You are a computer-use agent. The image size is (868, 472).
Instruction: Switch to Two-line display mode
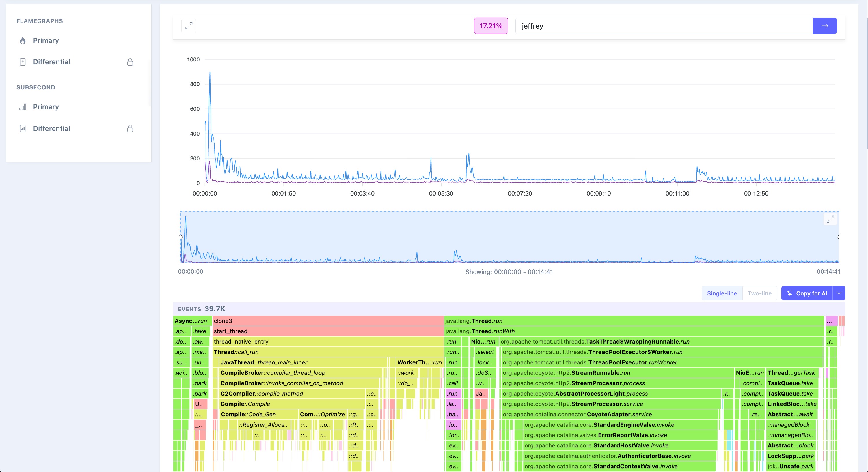click(x=759, y=293)
